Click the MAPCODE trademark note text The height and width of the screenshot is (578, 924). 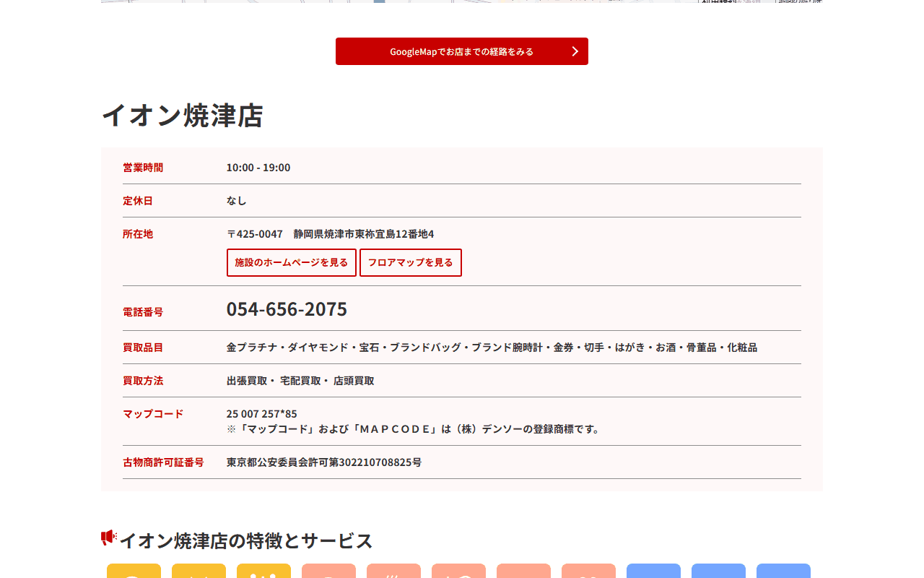click(x=414, y=429)
